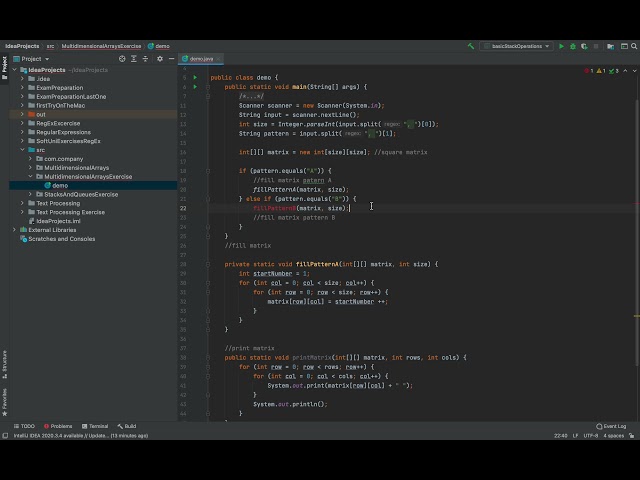Go to previous highlighted error arrow
640x480 pixels.
(625, 71)
